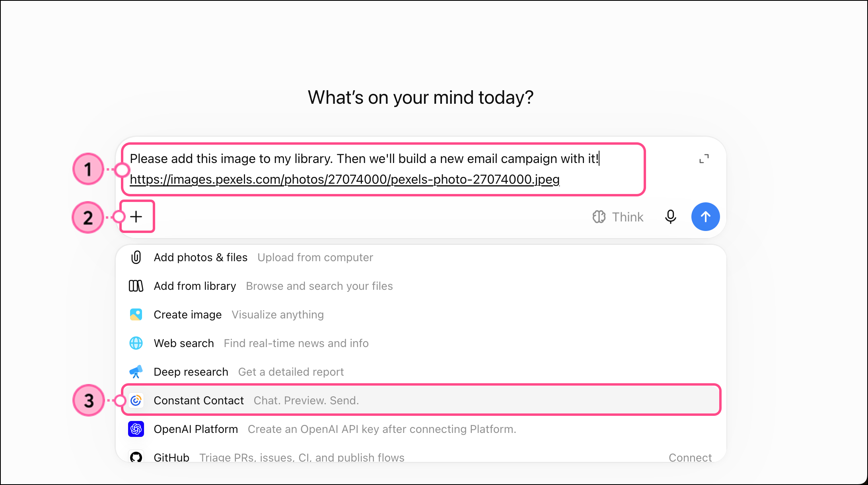Click 'Upload from computer' description
The image size is (868, 485).
(x=315, y=258)
